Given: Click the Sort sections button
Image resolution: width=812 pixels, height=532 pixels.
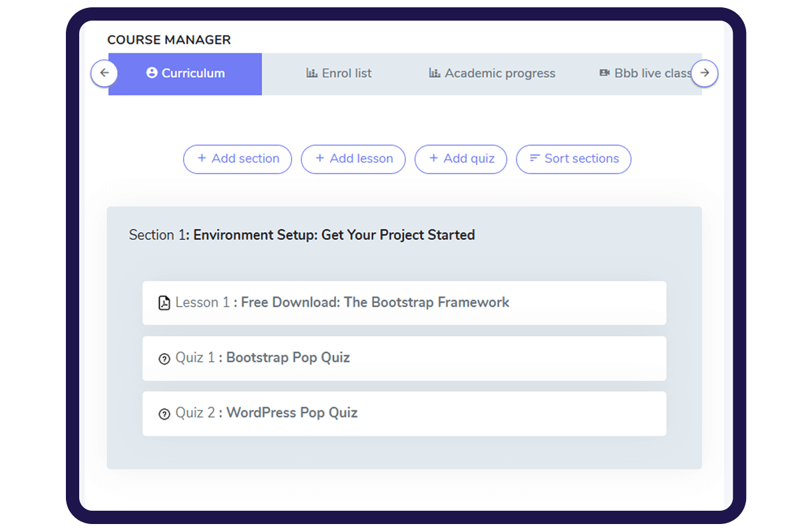Looking at the screenshot, I should [574, 159].
